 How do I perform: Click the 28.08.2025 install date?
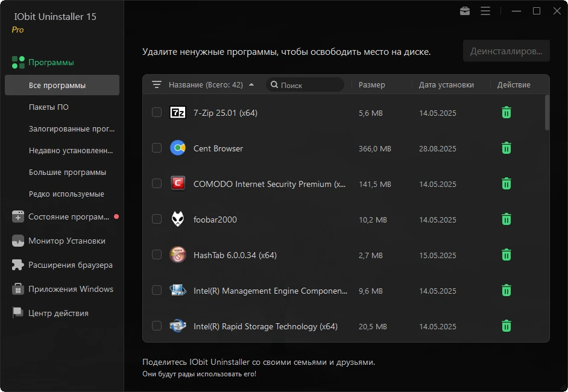pos(438,148)
